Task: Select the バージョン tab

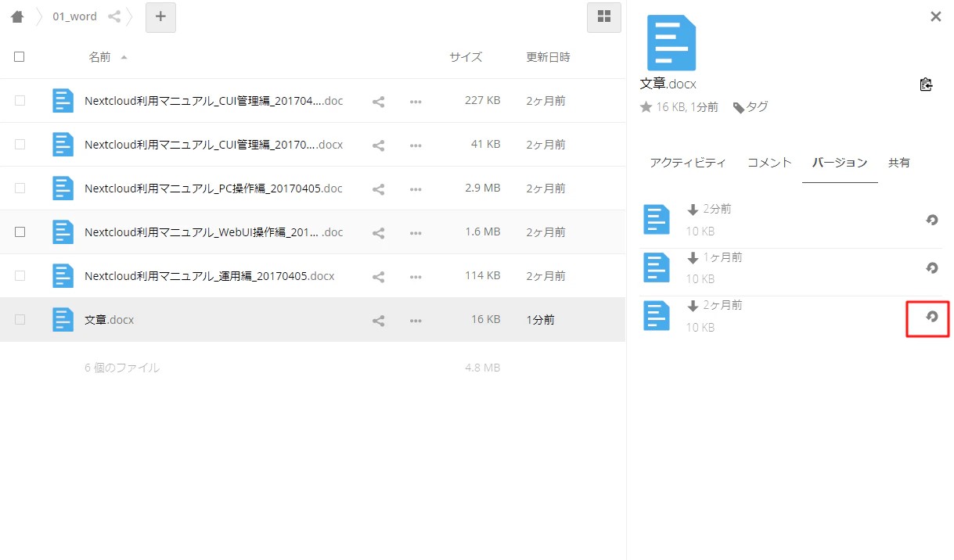Action: click(840, 163)
